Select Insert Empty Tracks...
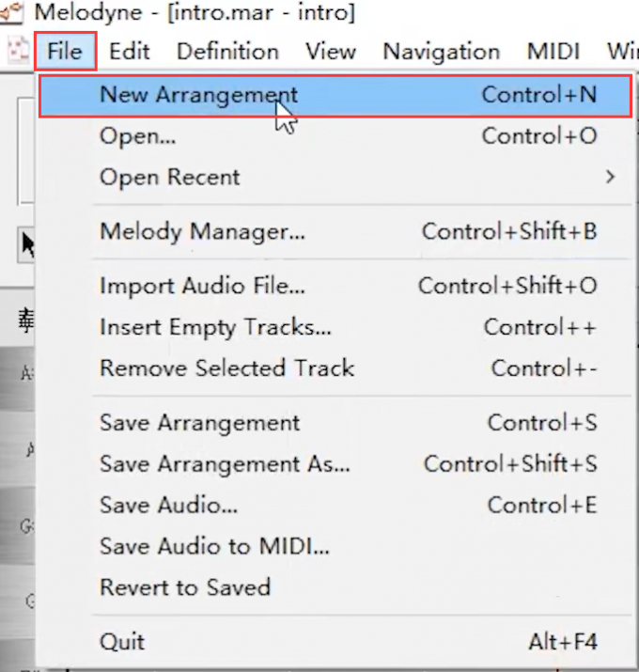This screenshot has width=639, height=672. click(335, 327)
